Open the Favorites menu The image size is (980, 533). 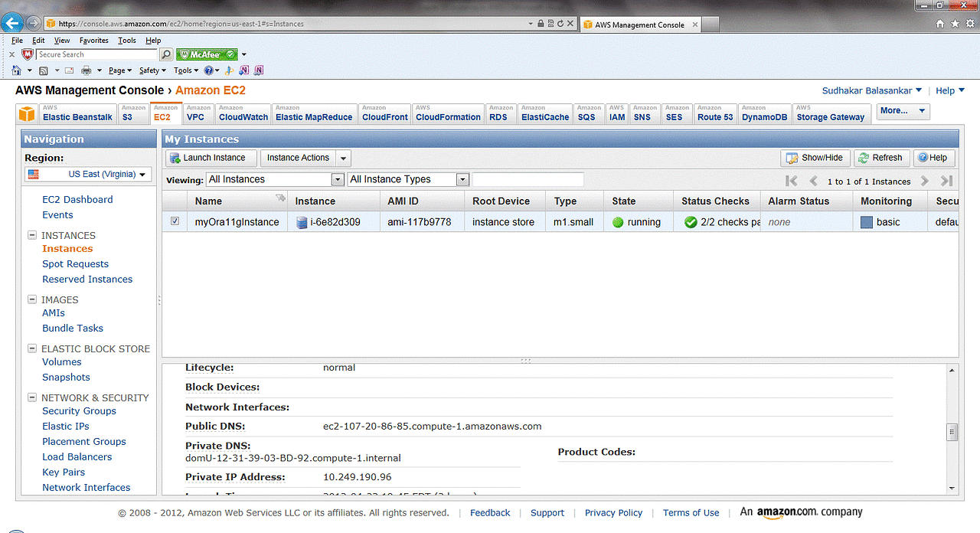click(x=94, y=41)
